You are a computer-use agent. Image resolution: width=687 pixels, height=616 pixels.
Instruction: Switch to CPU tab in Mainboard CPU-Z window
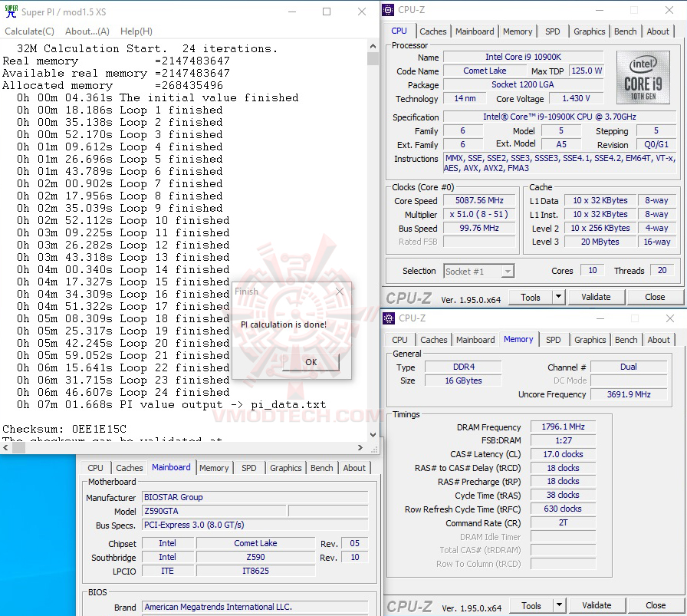coord(96,468)
